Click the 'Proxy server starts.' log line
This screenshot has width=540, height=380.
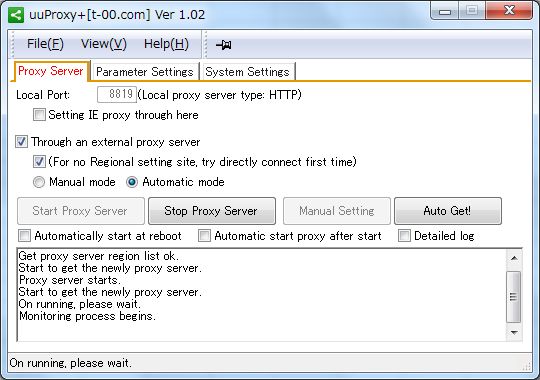pos(70,280)
